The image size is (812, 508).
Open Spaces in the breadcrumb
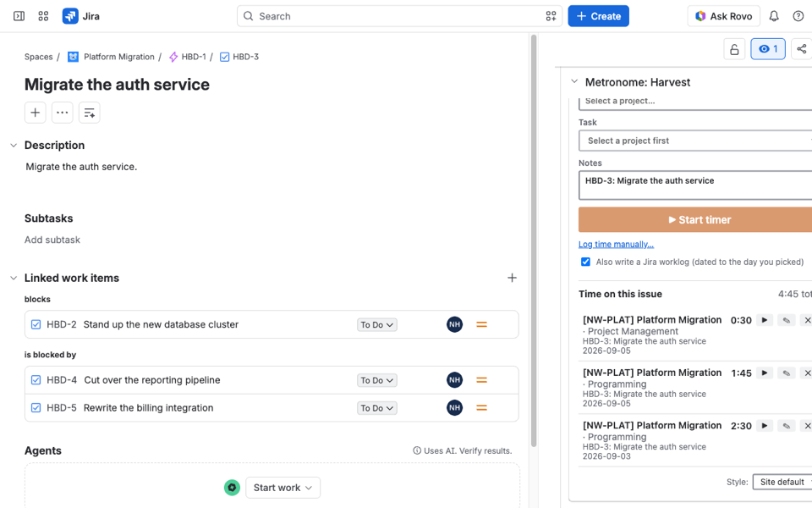pyautogui.click(x=38, y=57)
